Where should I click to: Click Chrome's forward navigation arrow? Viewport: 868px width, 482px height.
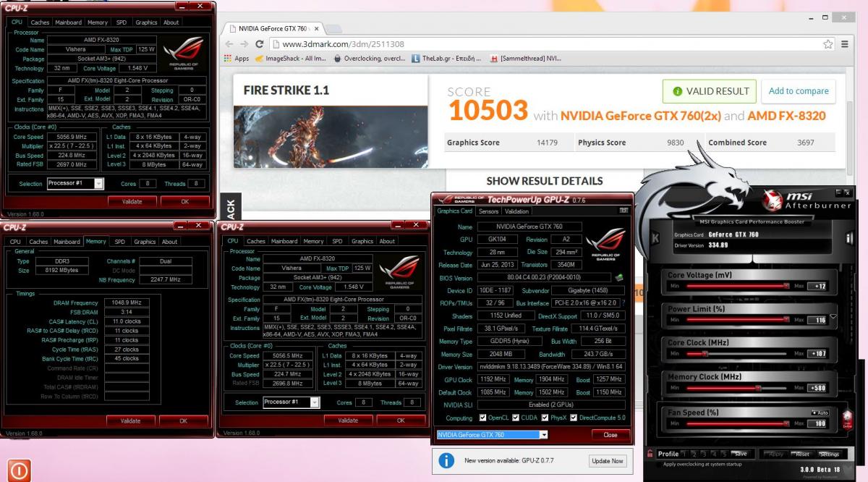click(244, 44)
